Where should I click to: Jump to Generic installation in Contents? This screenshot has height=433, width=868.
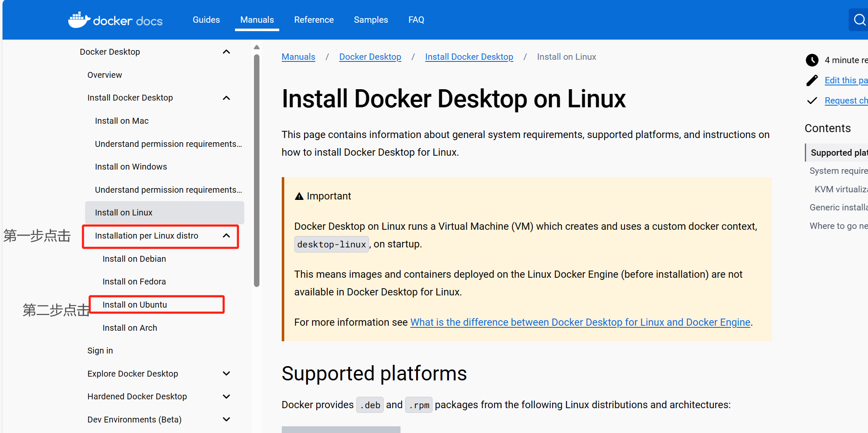[x=839, y=207]
